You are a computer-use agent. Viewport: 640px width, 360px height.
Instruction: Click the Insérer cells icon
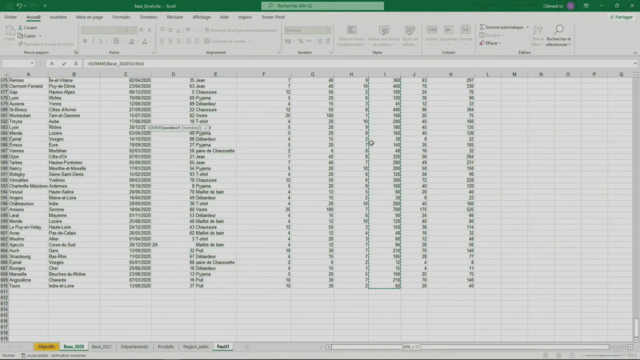[x=431, y=30]
